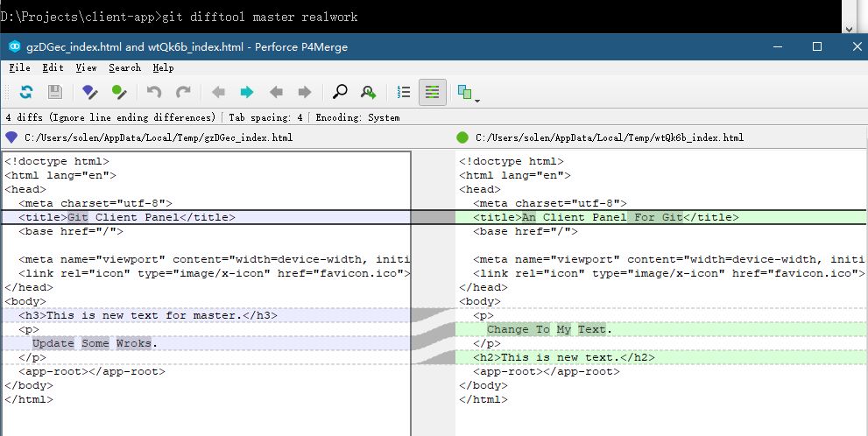Toggle the highlighted inline differences icon

click(x=433, y=92)
